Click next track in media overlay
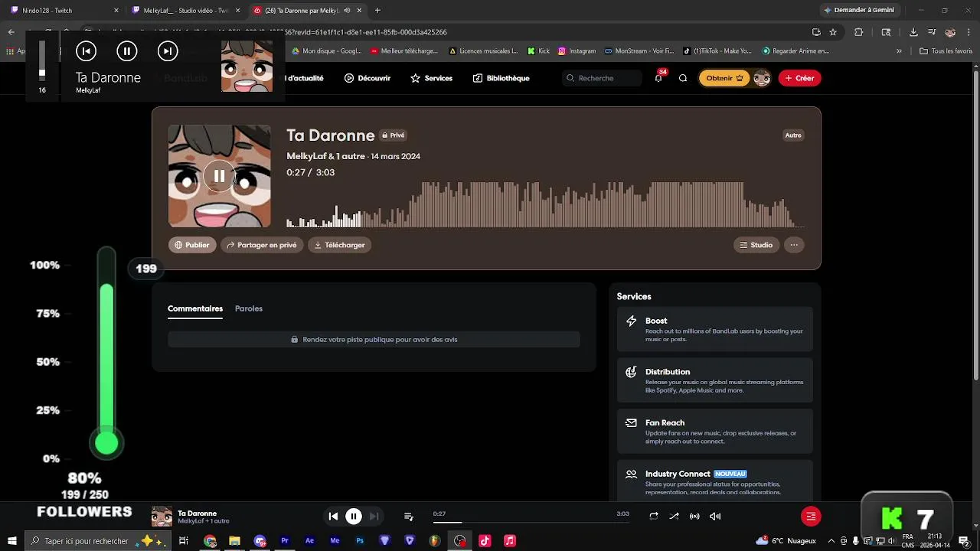980x551 pixels. click(x=167, y=51)
